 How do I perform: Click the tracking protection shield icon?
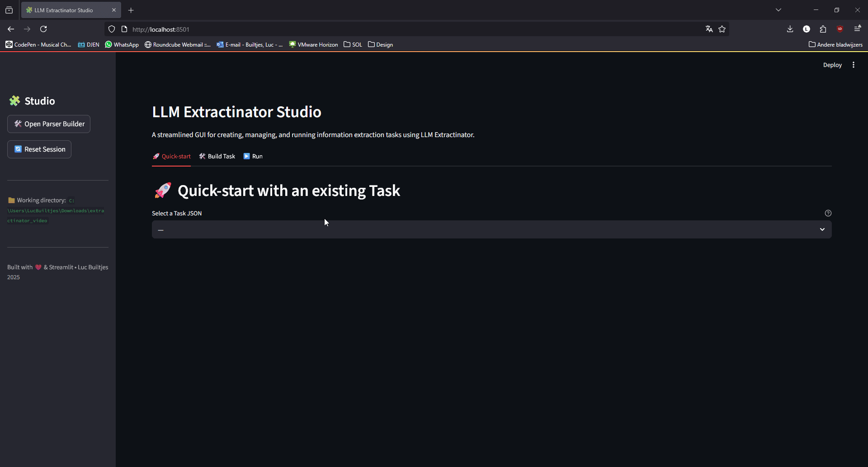pyautogui.click(x=112, y=29)
